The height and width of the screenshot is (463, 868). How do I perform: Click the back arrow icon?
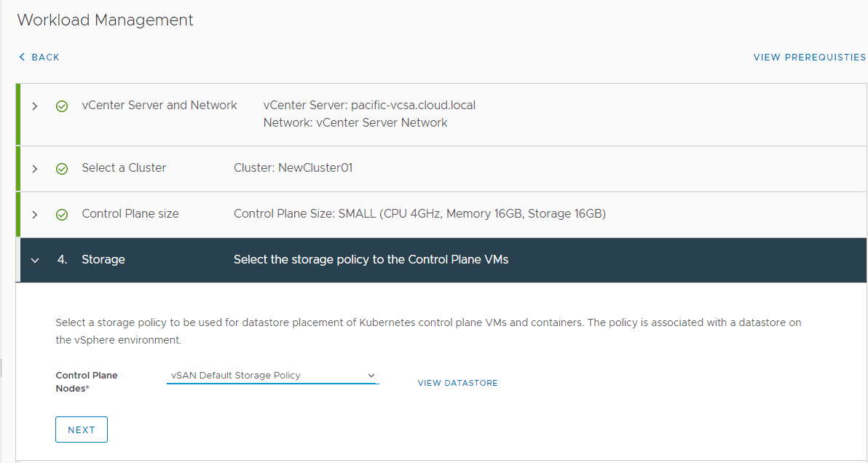[22, 57]
